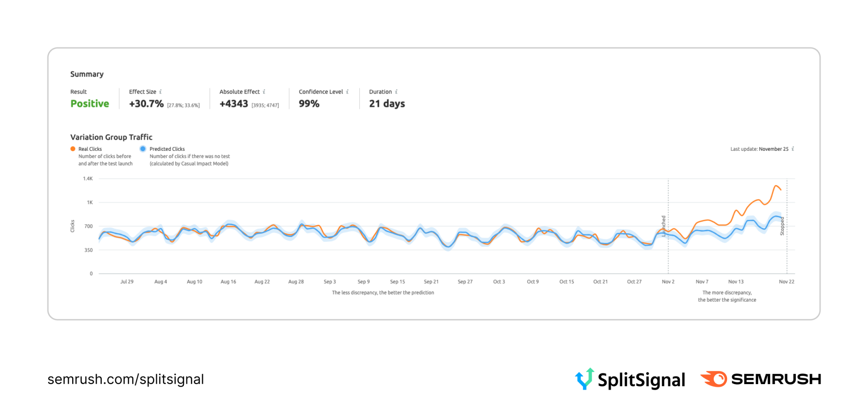Click the Semrush fireball logo icon
This screenshot has width=868, height=403.
(x=714, y=379)
